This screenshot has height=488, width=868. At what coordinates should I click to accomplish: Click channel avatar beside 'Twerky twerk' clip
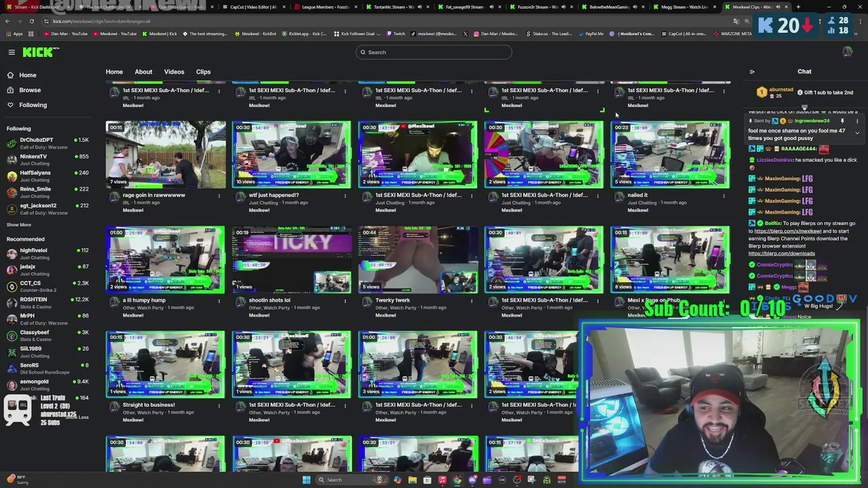coord(367,302)
